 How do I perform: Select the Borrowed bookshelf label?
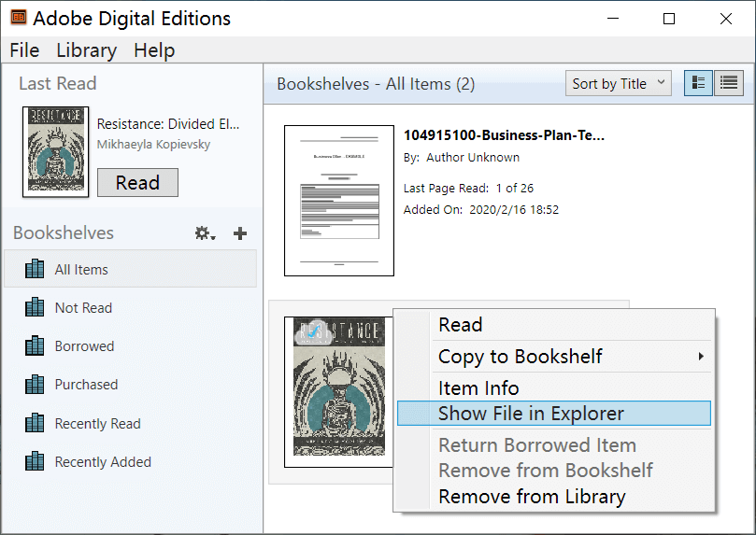(x=84, y=346)
